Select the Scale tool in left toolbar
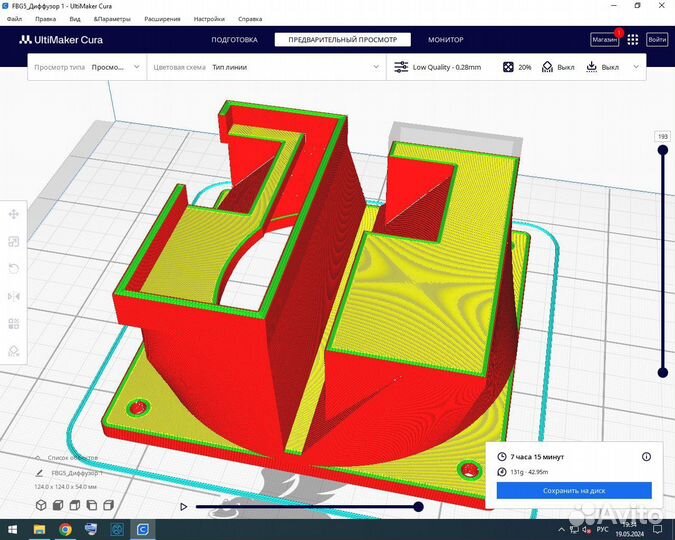 pyautogui.click(x=14, y=242)
